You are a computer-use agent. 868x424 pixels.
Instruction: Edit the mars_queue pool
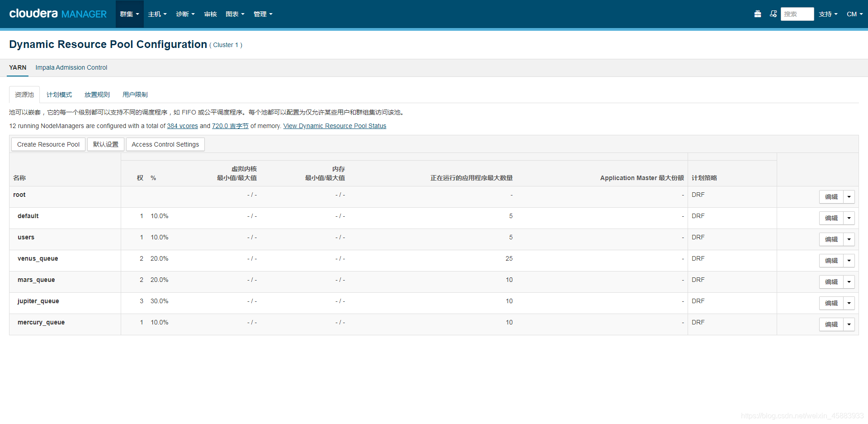pyautogui.click(x=831, y=282)
